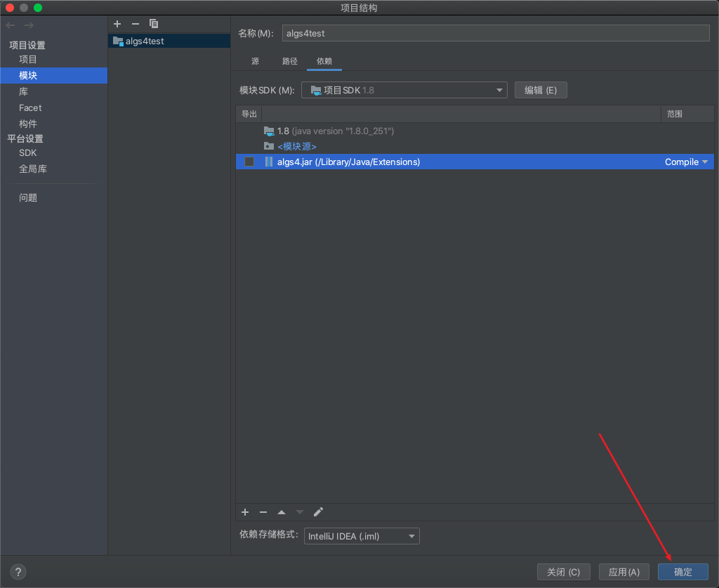719x588 pixels.
Task: Open the Compile scope dropdown
Action: point(687,162)
